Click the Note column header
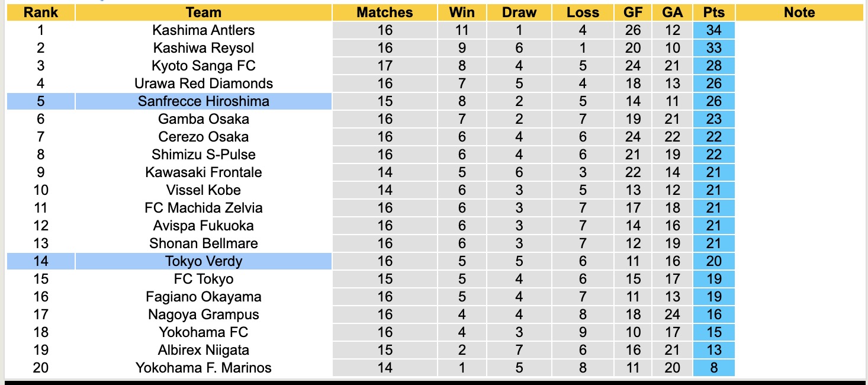This screenshot has width=868, height=385. click(x=799, y=12)
